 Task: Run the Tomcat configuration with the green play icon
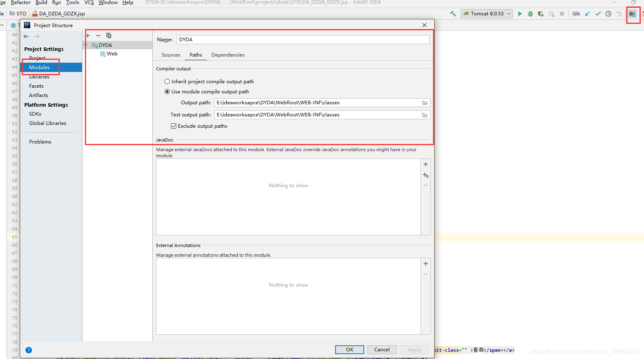pyautogui.click(x=520, y=14)
